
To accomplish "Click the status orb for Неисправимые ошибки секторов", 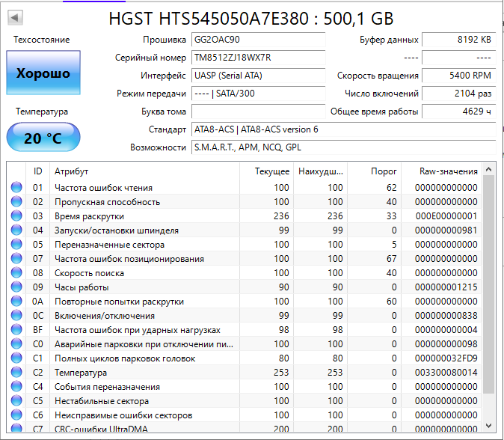I will pos(16,415).
